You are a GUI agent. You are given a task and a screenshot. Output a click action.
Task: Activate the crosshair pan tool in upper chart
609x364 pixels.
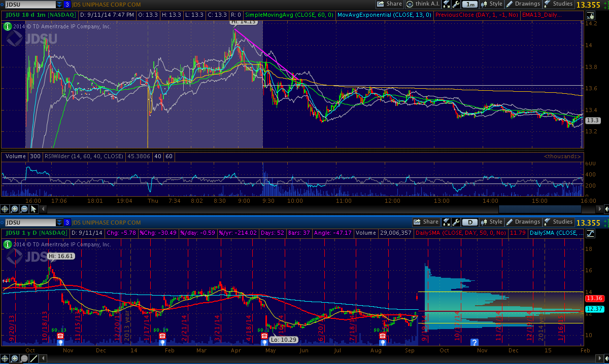click(5, 209)
